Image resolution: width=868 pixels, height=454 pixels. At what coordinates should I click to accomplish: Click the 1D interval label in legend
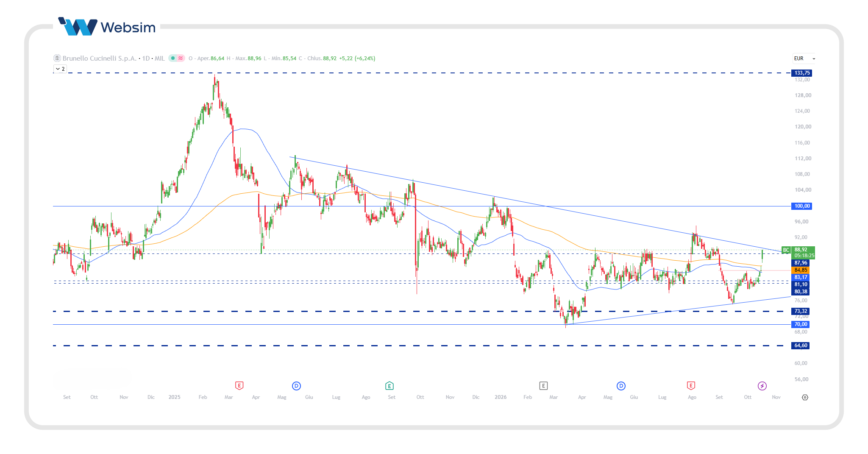pyautogui.click(x=146, y=58)
